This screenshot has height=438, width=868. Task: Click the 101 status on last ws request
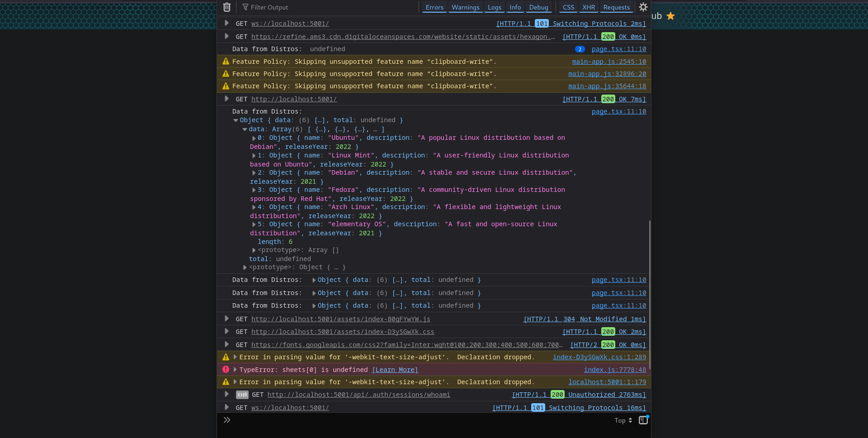[538, 408]
